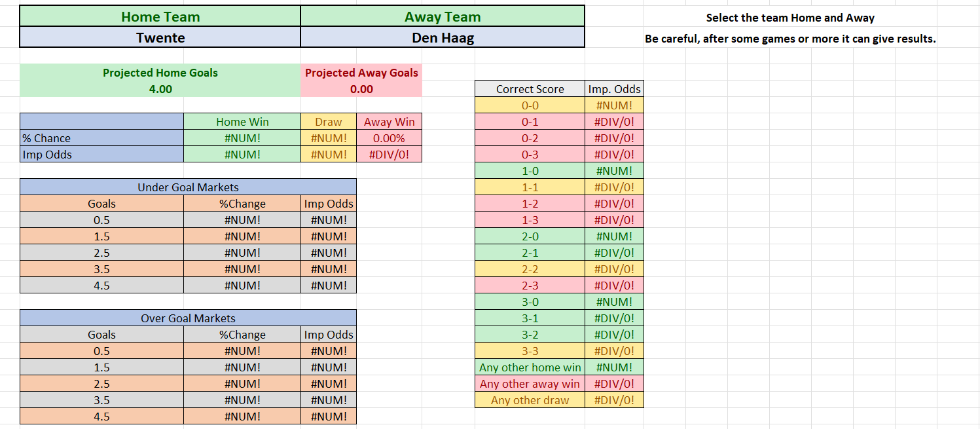Select the Den Haag away team cell
The image size is (980, 429).
point(443,37)
